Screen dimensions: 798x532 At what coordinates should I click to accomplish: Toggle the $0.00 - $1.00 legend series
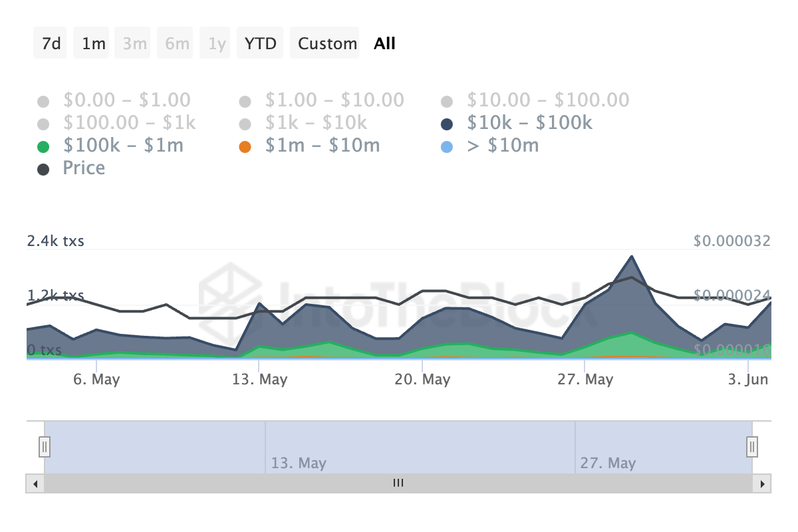[x=44, y=102]
